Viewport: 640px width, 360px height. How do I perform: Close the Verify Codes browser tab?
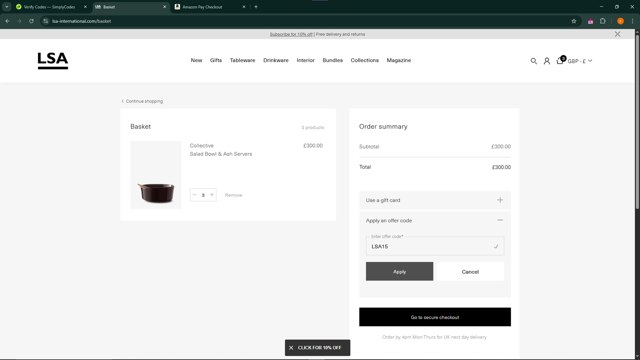(85, 7)
